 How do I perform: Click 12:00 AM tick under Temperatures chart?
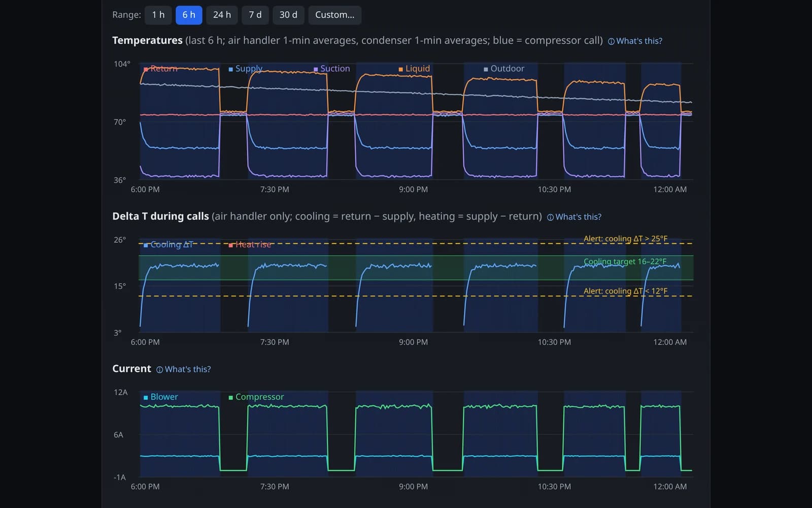(x=670, y=189)
